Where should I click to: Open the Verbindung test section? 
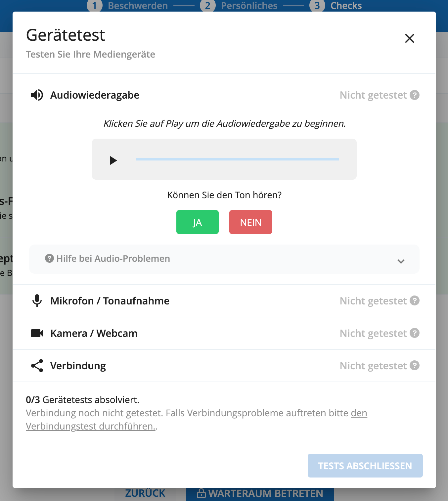tap(78, 366)
